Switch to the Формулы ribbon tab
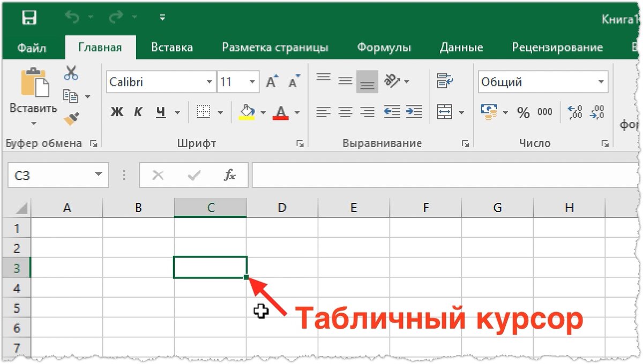Viewport: 643px width, 364px height. tap(384, 47)
